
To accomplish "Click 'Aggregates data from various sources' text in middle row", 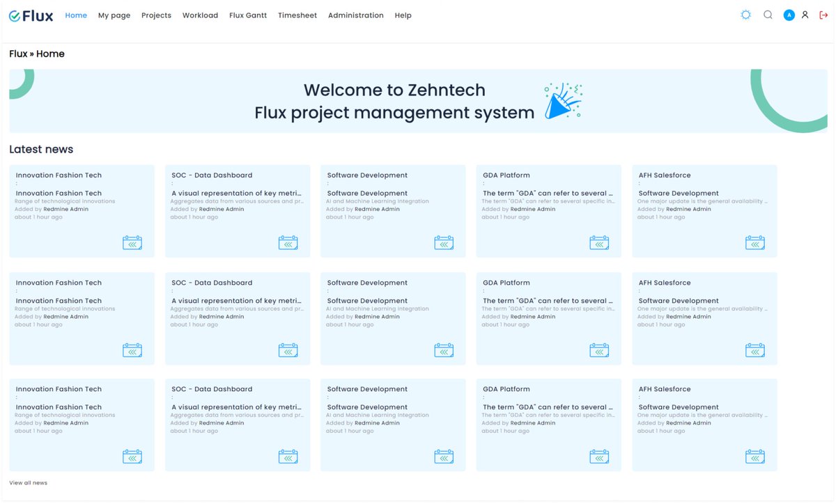I will click(x=237, y=309).
